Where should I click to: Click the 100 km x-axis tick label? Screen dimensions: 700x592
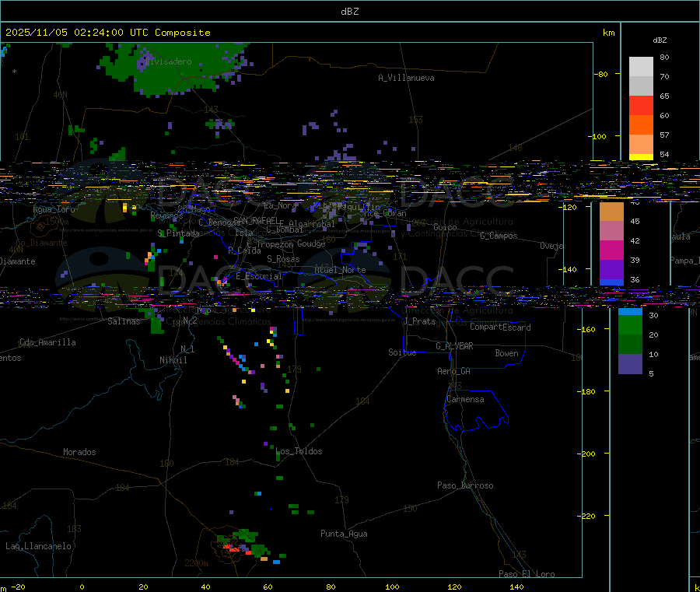tap(392, 587)
